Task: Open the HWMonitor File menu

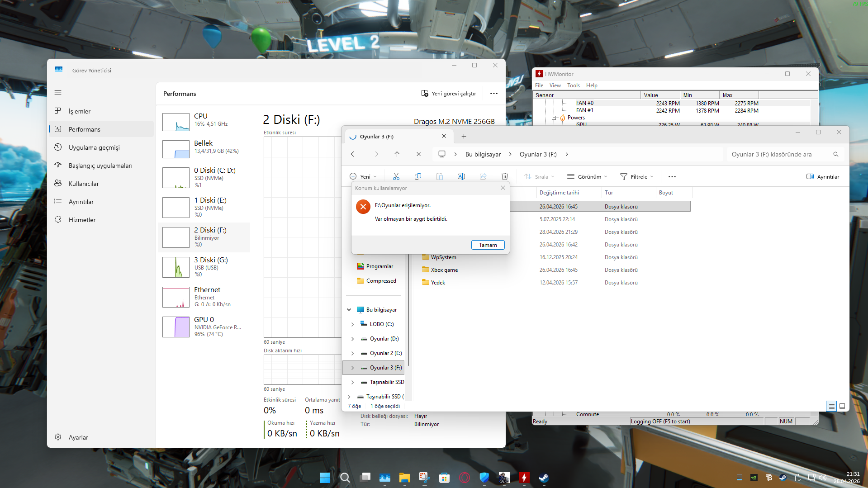Action: (x=539, y=85)
